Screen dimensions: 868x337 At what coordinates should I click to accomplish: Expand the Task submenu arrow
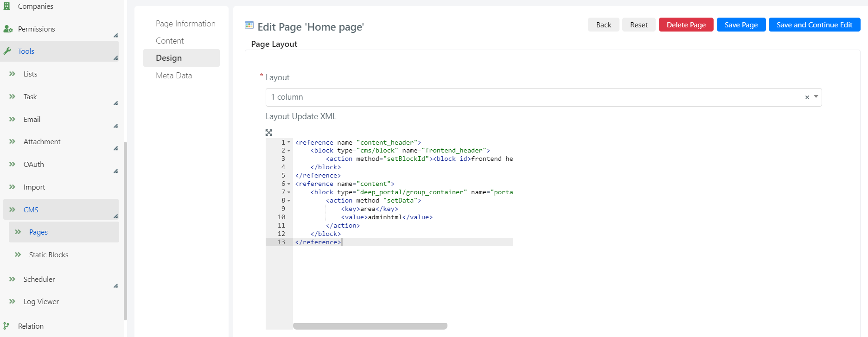[x=115, y=103]
